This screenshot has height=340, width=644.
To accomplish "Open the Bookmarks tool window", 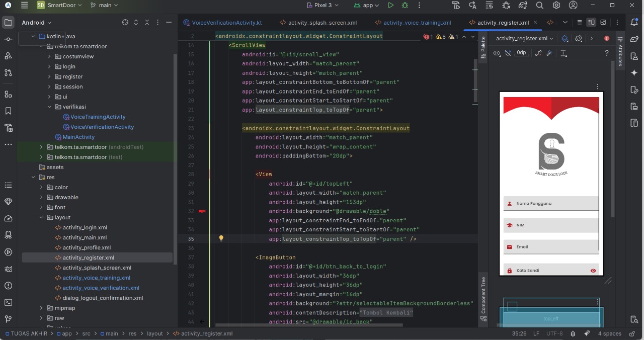I will (x=8, y=111).
